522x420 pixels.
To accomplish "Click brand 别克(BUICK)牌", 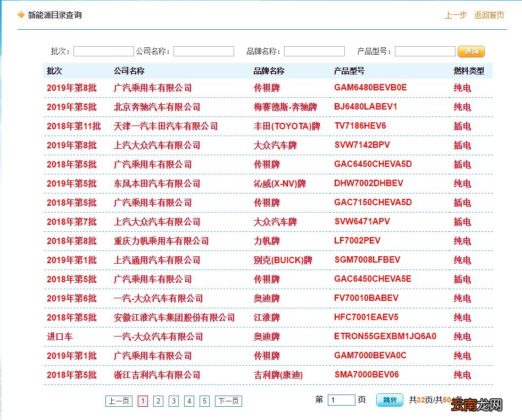I will tap(283, 260).
